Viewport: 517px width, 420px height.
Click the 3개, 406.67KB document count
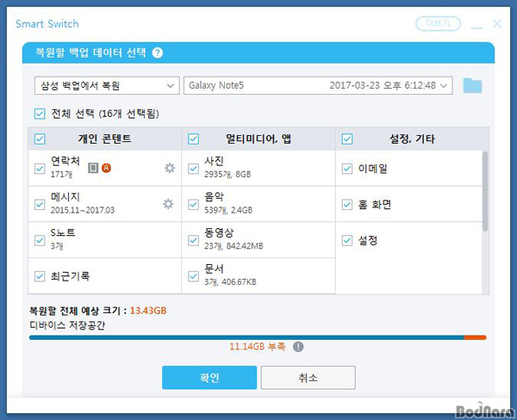pyautogui.click(x=230, y=282)
